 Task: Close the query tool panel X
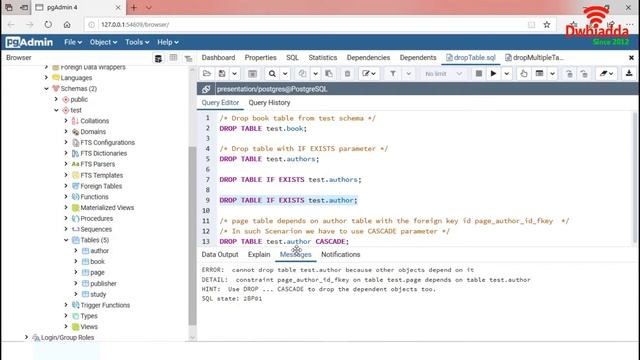[631, 58]
